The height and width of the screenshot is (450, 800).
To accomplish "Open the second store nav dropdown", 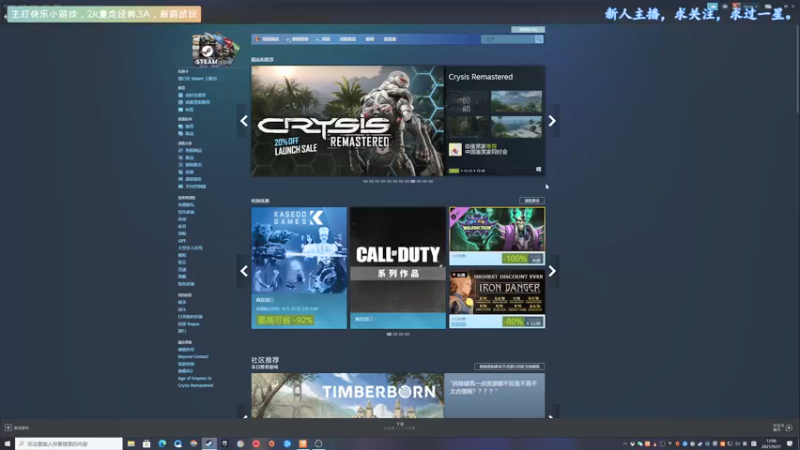I will pos(298,39).
